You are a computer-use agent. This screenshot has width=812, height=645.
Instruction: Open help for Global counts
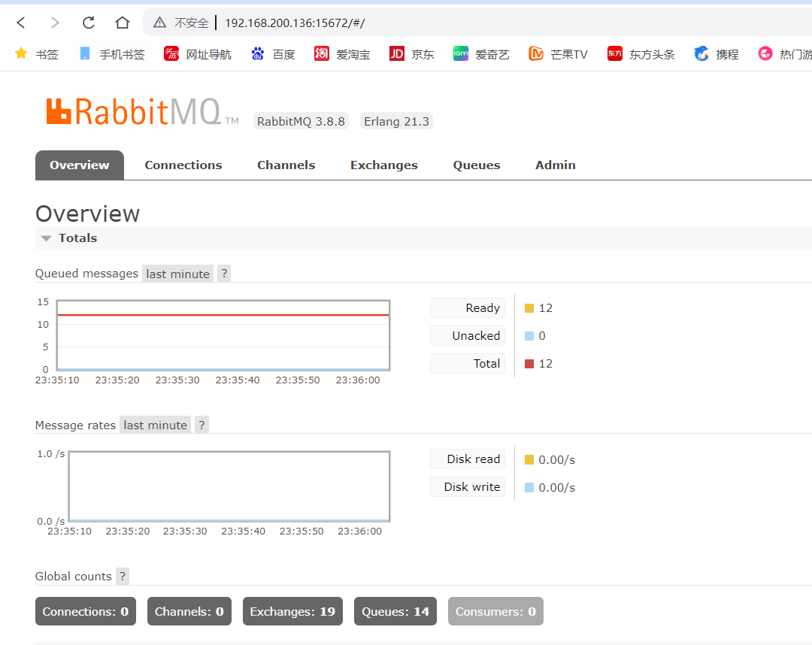pos(123,576)
